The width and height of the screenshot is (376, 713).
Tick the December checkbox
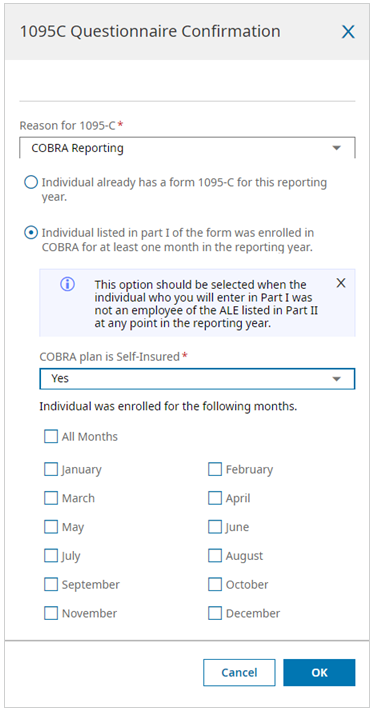pos(215,613)
